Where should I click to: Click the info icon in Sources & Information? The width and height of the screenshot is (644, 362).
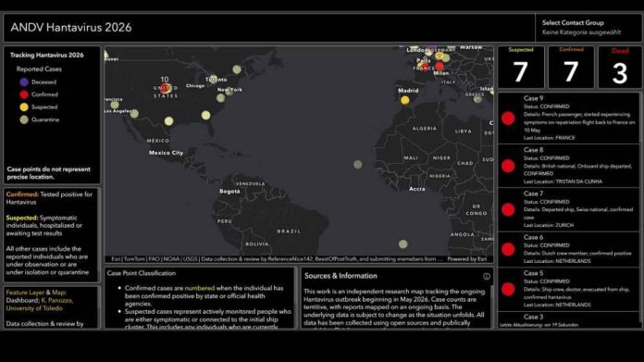pyautogui.click(x=487, y=277)
